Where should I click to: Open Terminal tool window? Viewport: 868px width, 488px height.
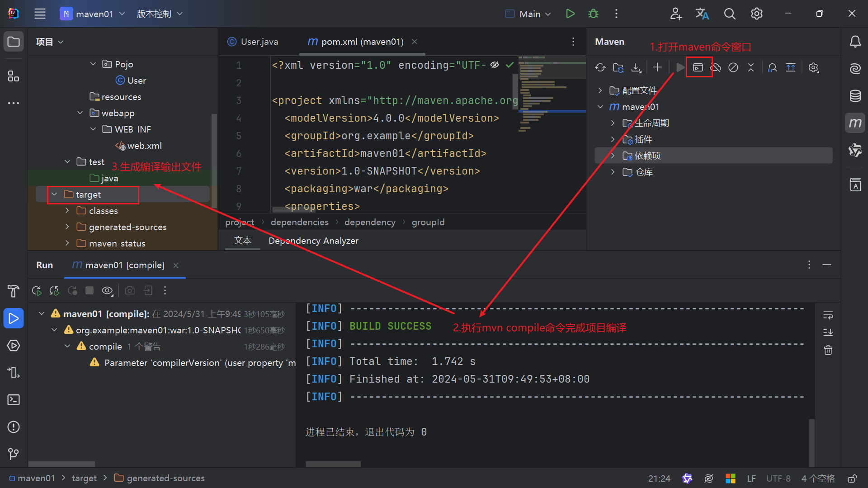pyautogui.click(x=14, y=400)
